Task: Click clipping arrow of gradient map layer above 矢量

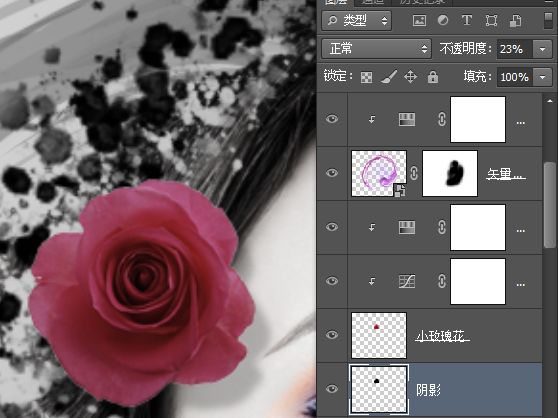Action: (372, 120)
